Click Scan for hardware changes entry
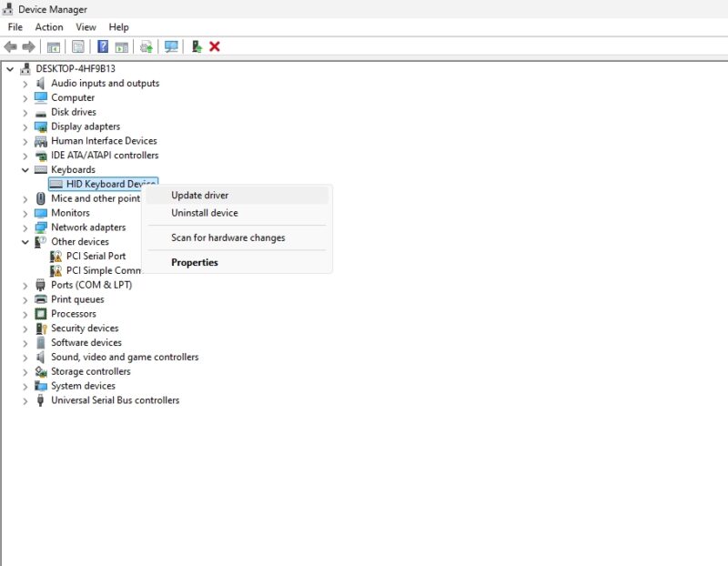This screenshot has width=728, height=566. point(227,238)
